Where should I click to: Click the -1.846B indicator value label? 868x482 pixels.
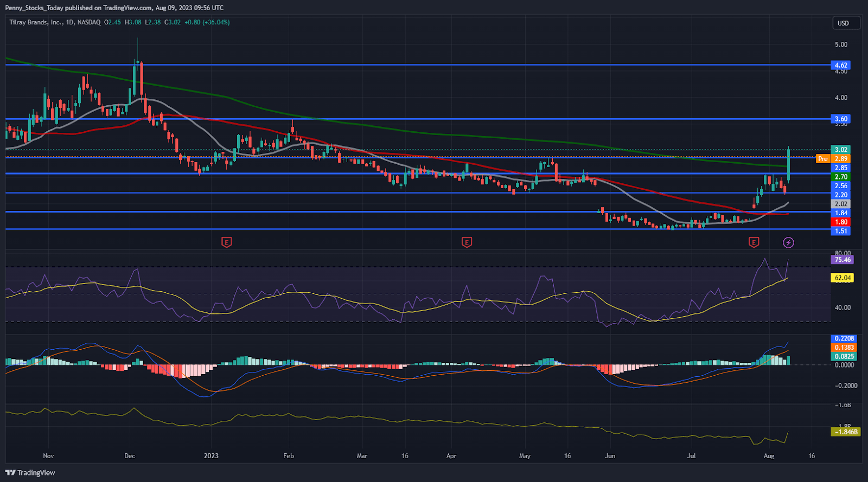(x=846, y=432)
